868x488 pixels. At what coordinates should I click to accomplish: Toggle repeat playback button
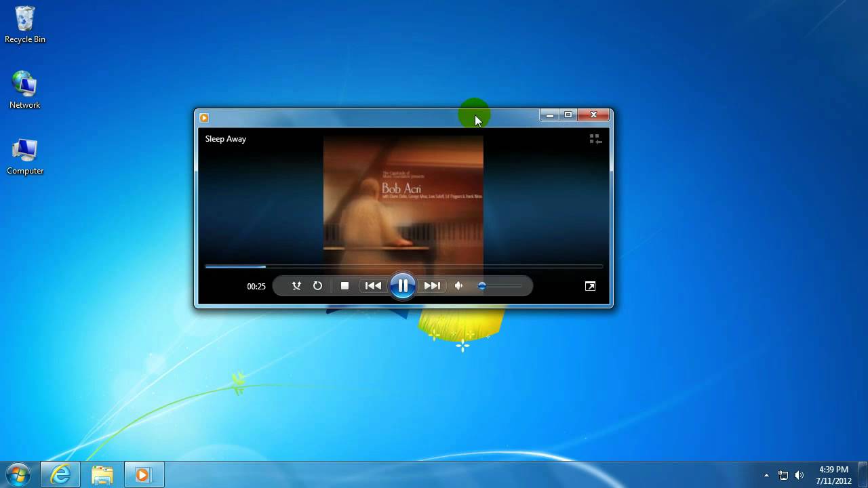coord(317,286)
